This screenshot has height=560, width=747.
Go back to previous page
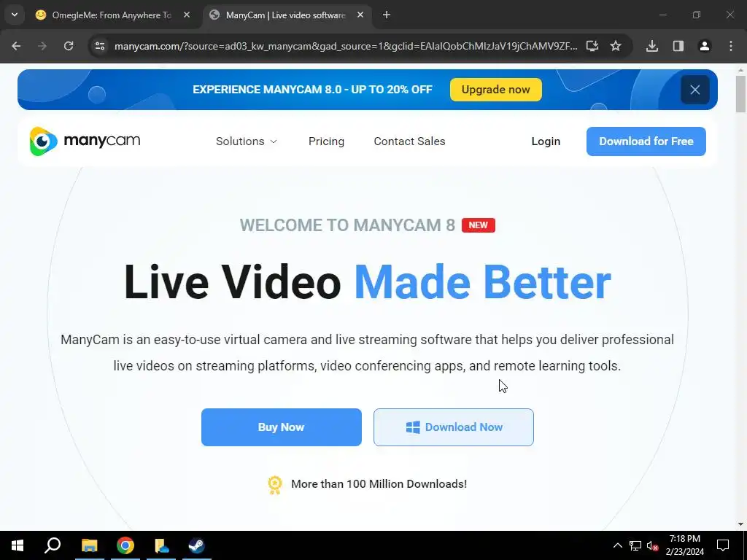click(16, 46)
